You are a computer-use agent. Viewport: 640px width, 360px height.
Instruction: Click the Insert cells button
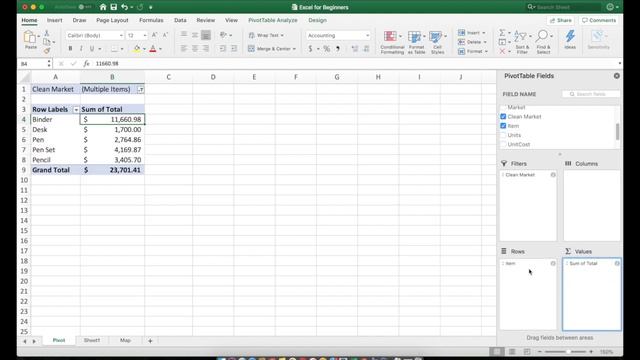pyautogui.click(x=471, y=33)
